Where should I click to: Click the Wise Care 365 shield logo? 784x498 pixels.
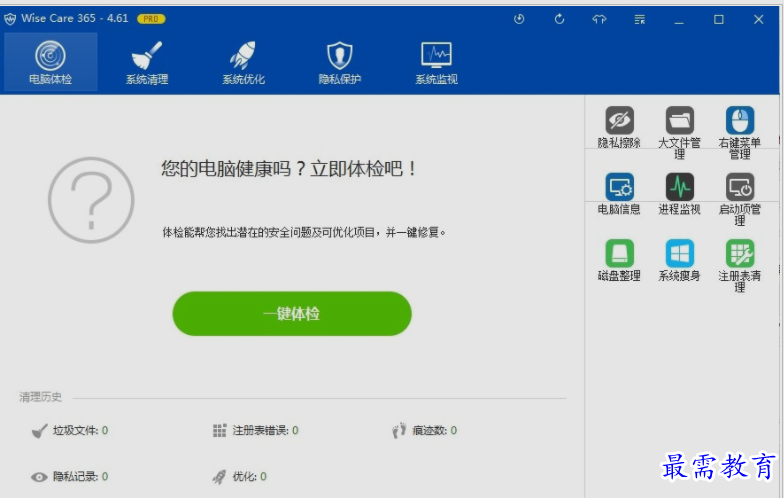point(10,19)
